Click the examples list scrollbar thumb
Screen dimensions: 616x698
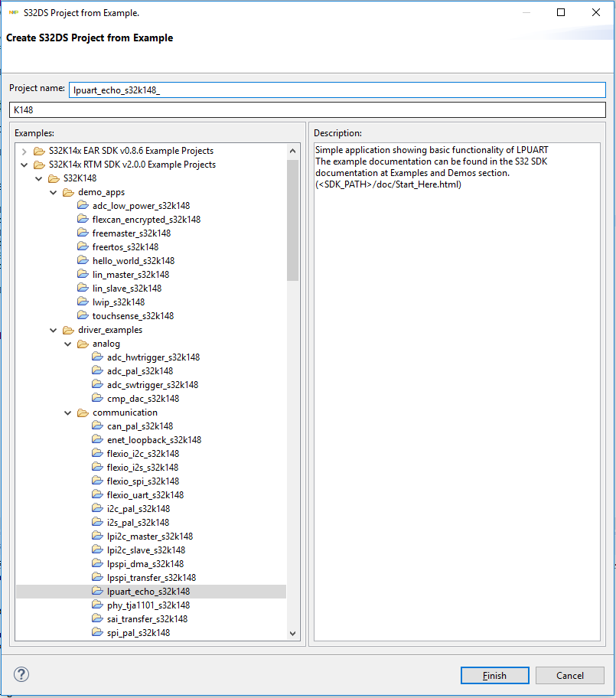click(292, 220)
